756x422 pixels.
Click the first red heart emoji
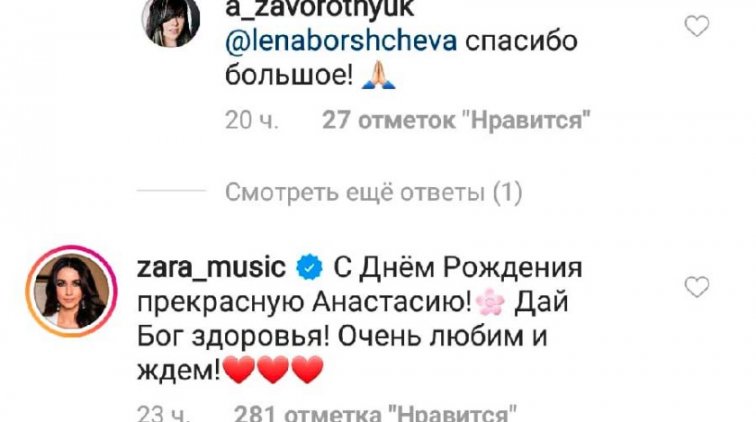coord(240,370)
